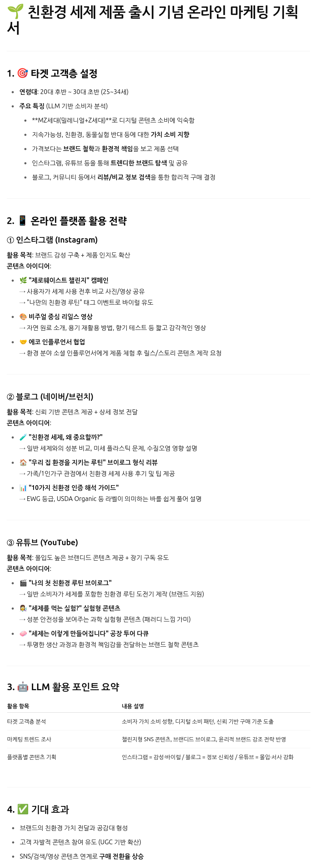316x868 pixels.
Task: Click the soap emoji before 세제는 이렇게 만들어집니다
Action: tap(23, 633)
